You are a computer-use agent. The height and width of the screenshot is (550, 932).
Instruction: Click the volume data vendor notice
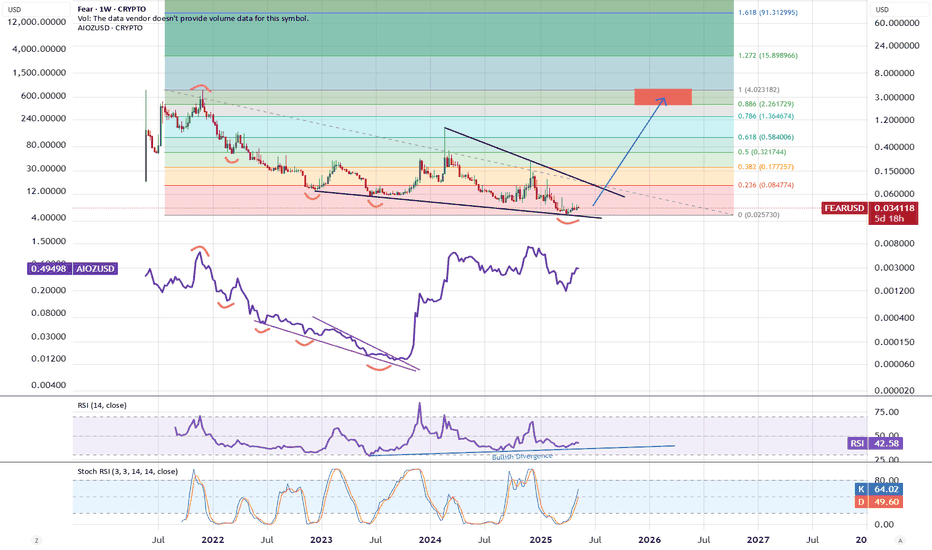[193, 18]
